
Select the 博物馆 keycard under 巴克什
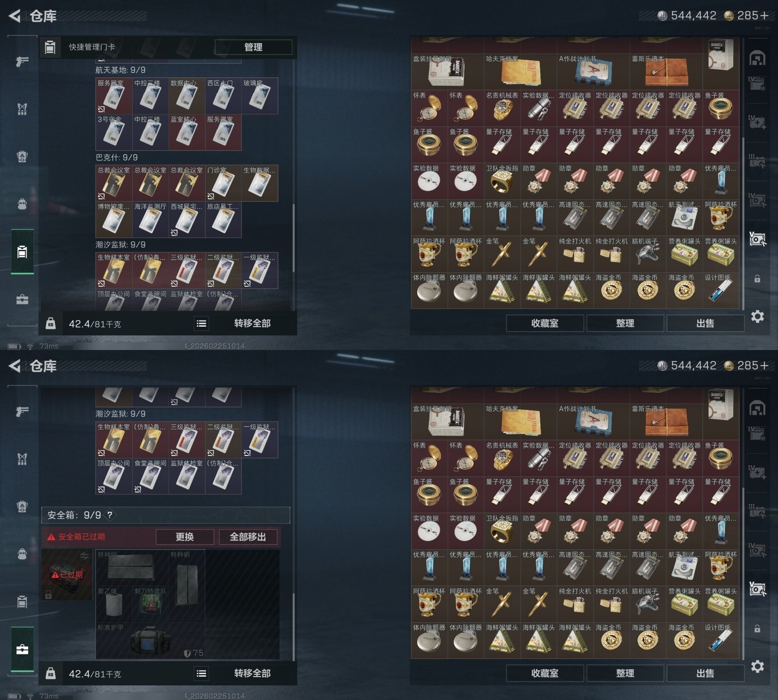[x=114, y=220]
